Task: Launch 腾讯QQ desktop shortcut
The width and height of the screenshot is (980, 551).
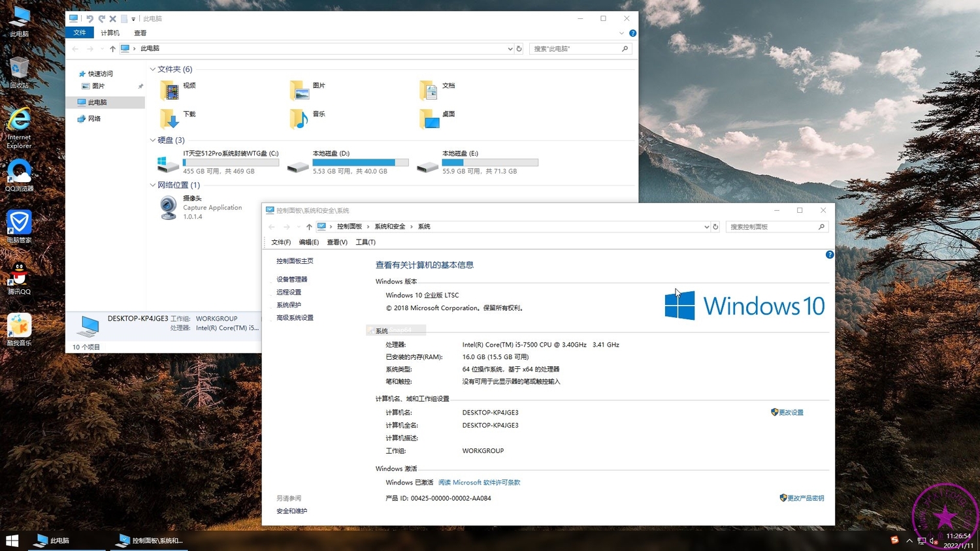Action: [x=19, y=278]
